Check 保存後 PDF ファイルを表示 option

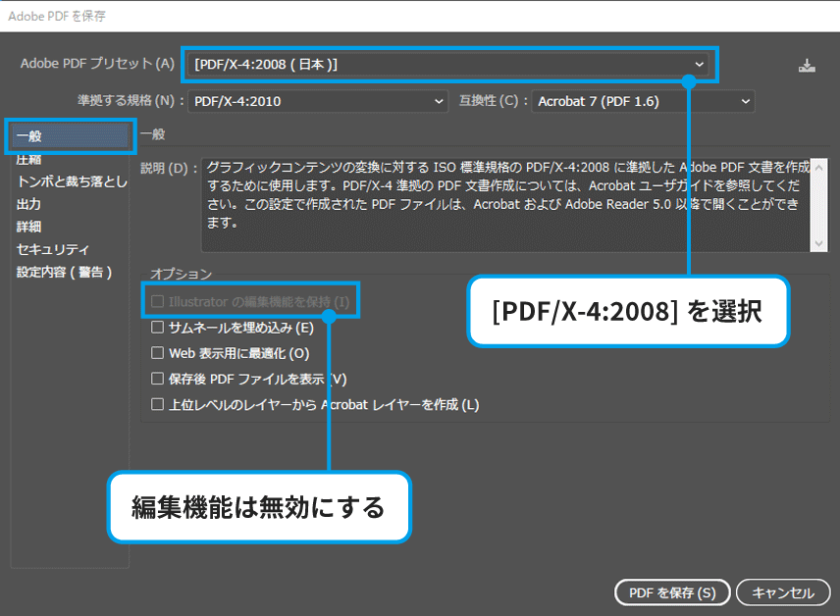tap(158, 379)
